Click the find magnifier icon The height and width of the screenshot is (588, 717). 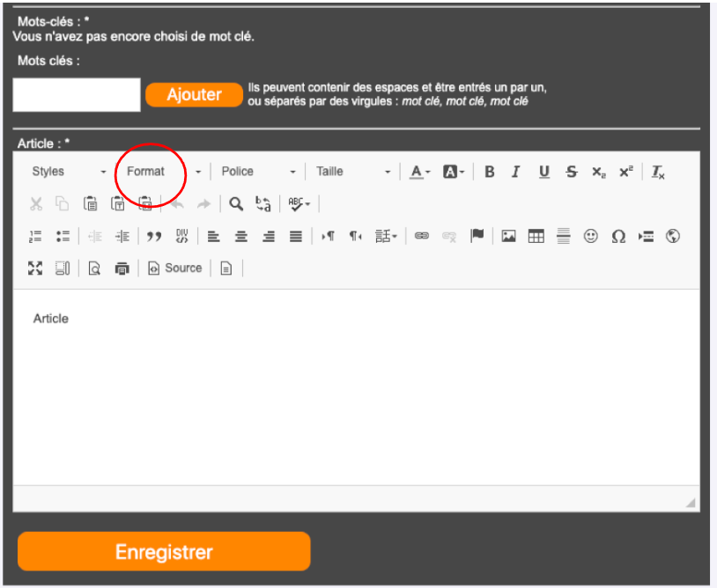(236, 204)
